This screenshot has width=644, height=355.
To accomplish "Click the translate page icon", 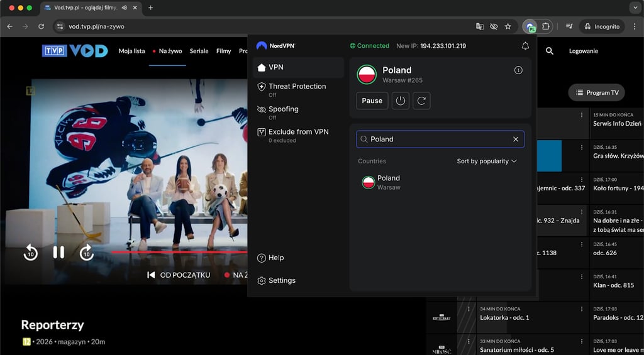I will [479, 26].
